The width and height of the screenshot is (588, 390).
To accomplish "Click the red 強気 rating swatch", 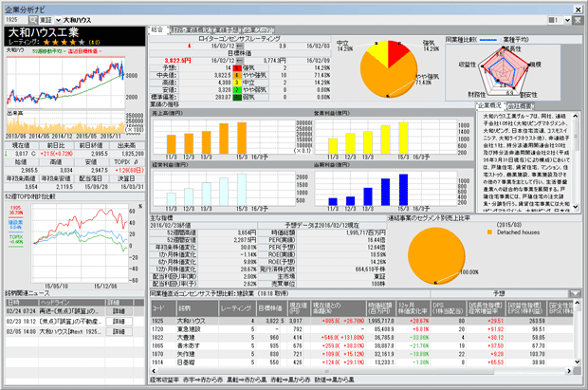I will coord(237,68).
